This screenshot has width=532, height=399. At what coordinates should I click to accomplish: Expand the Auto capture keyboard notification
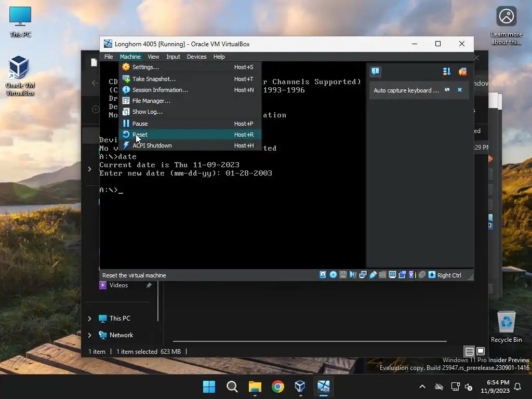[x=447, y=90]
